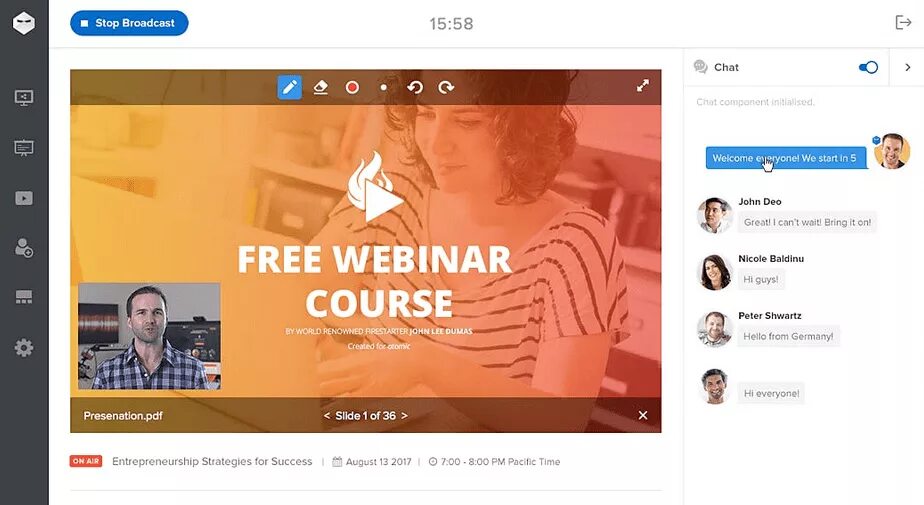
Task: Open the add attendee sidebar icon
Action: pos(24,247)
